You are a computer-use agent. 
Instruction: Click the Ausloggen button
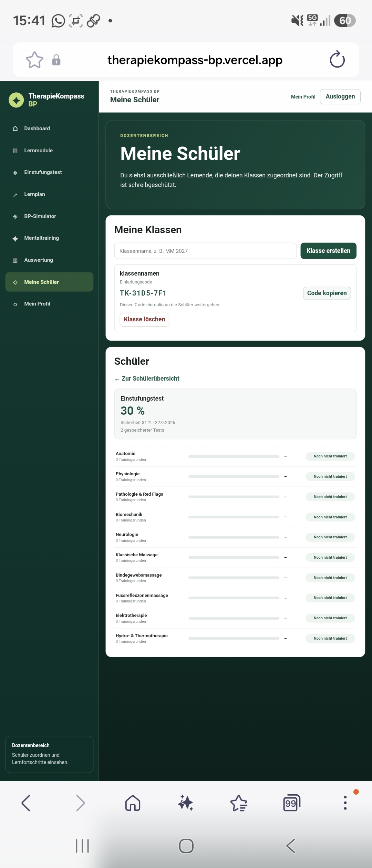click(340, 96)
